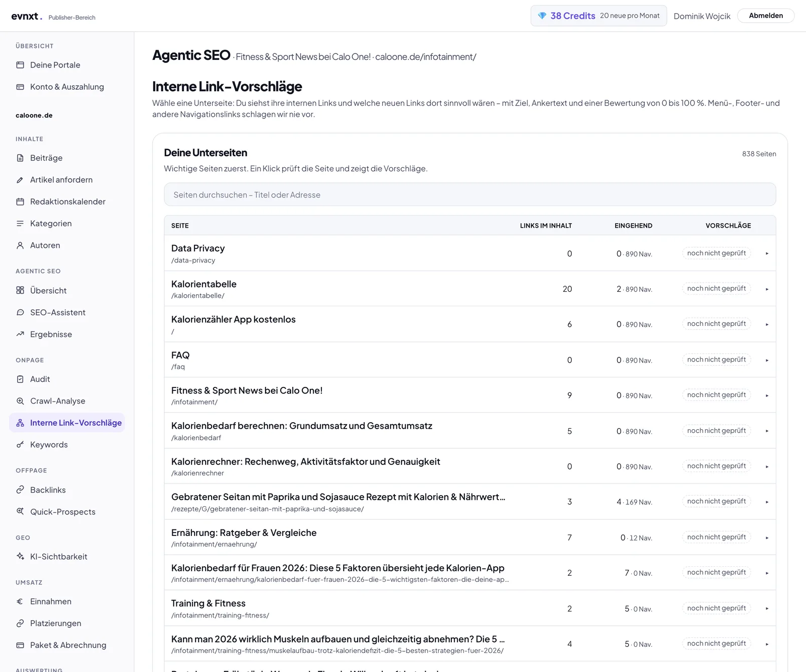Screen dimensions: 806x672
Task: Click the KI-Sichtbarkeit sparkle icon
Action: (20, 556)
